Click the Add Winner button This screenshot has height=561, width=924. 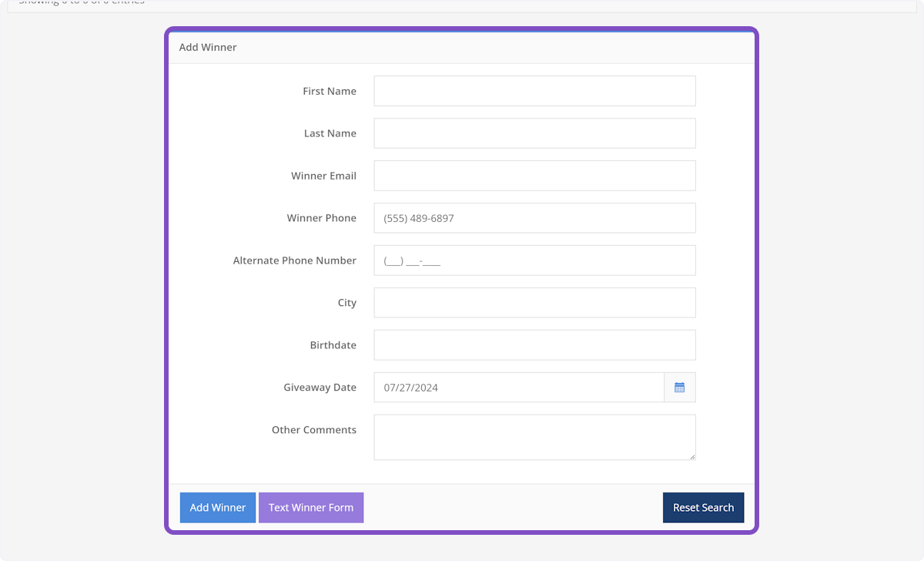click(x=217, y=507)
